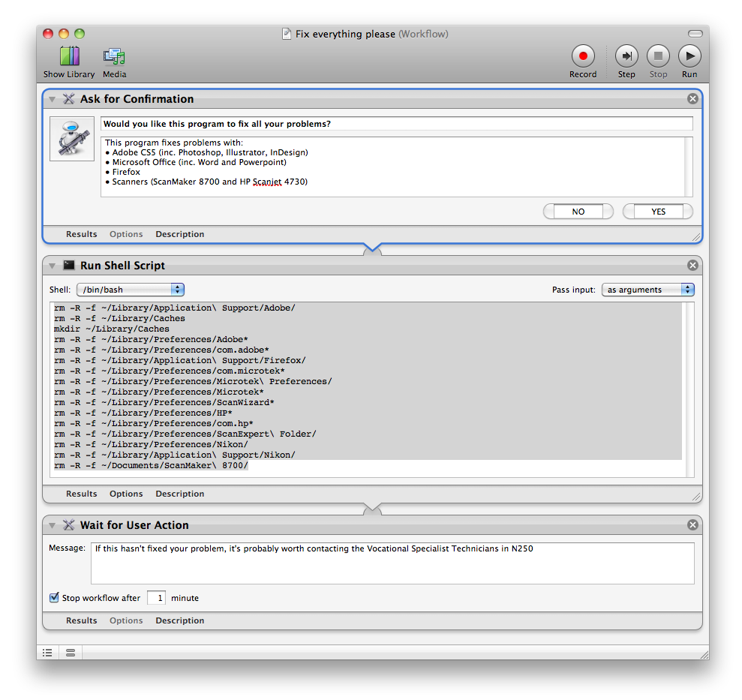Click the Automator robot thumbnail
The image size is (742, 700).
click(x=72, y=139)
